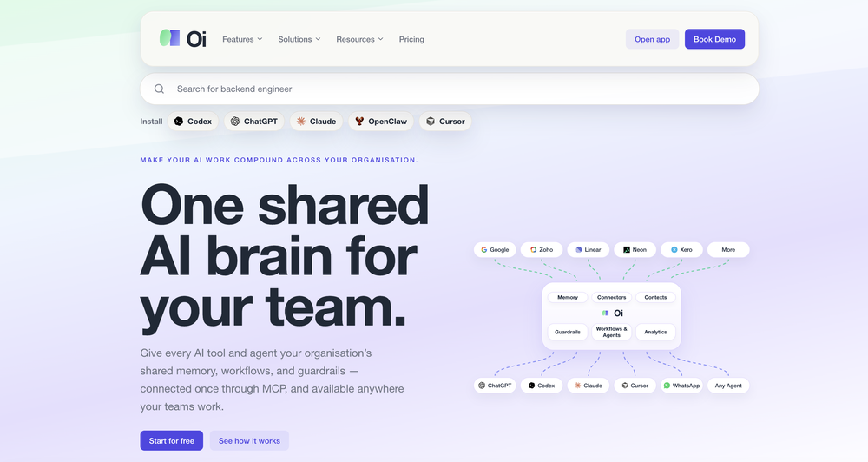Click the Contexts tag in Oi card
This screenshot has width=868, height=462.
655,298
